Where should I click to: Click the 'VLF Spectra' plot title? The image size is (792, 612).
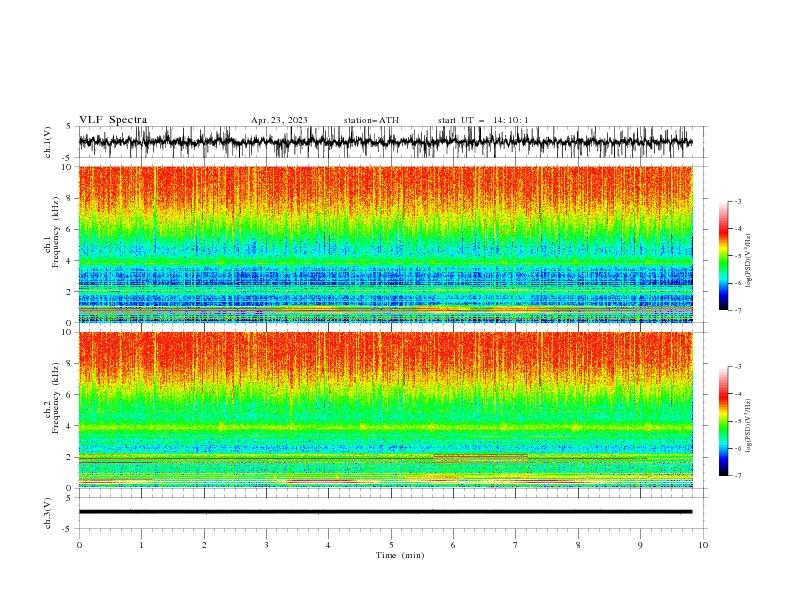[113, 120]
